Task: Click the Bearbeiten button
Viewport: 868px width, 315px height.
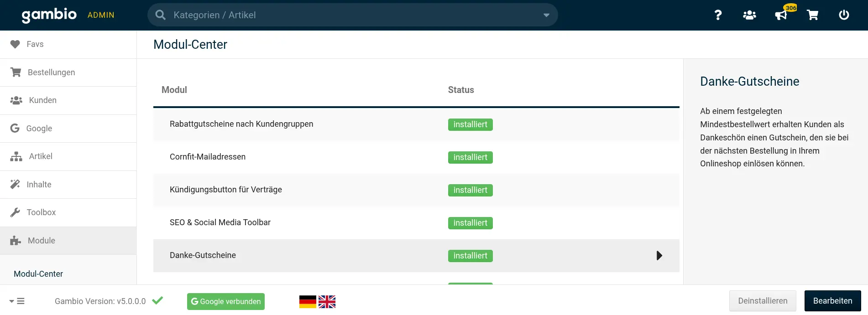Action: pos(832,301)
